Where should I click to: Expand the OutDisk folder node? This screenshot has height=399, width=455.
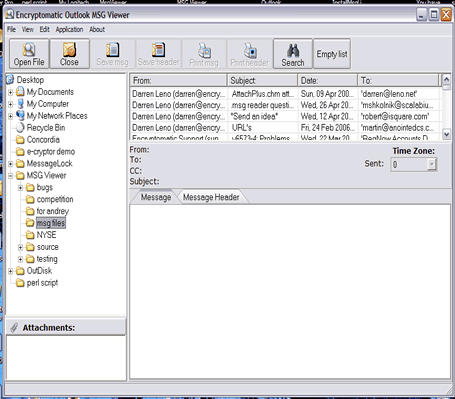click(x=10, y=271)
